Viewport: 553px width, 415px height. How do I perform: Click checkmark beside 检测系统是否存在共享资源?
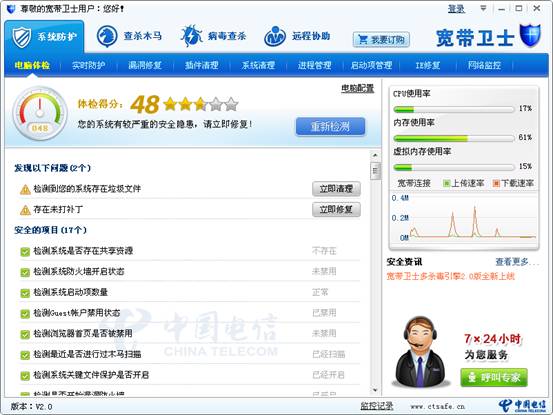click(x=25, y=251)
